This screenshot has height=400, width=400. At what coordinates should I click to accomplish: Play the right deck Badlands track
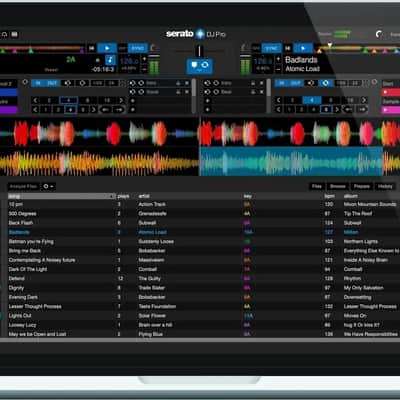pos(303,48)
